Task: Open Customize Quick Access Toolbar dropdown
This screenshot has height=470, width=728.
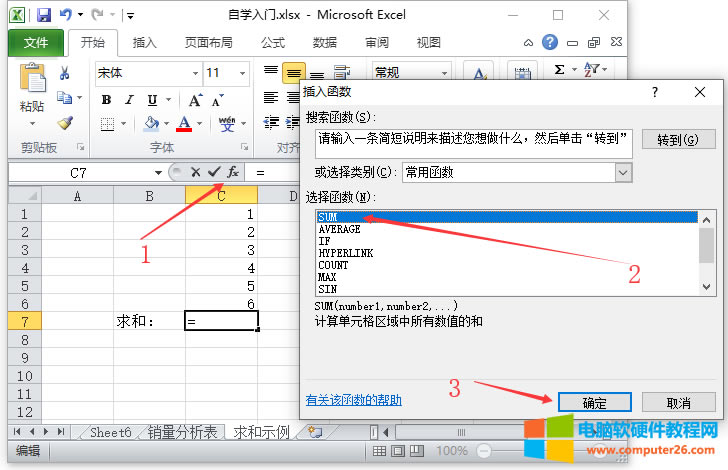Action: pos(130,15)
